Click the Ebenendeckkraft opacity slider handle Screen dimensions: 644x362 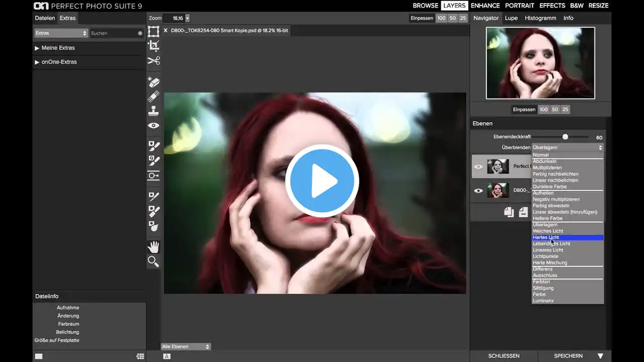coord(565,137)
